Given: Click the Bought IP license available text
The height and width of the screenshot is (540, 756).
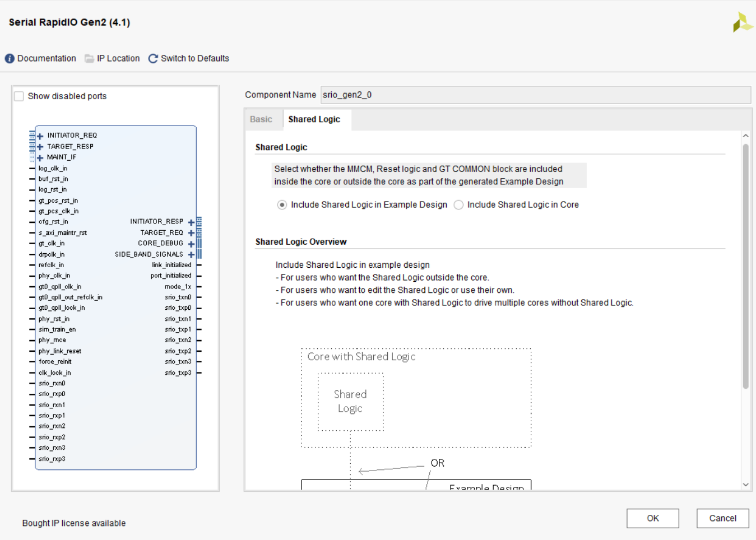Looking at the screenshot, I should (74, 523).
